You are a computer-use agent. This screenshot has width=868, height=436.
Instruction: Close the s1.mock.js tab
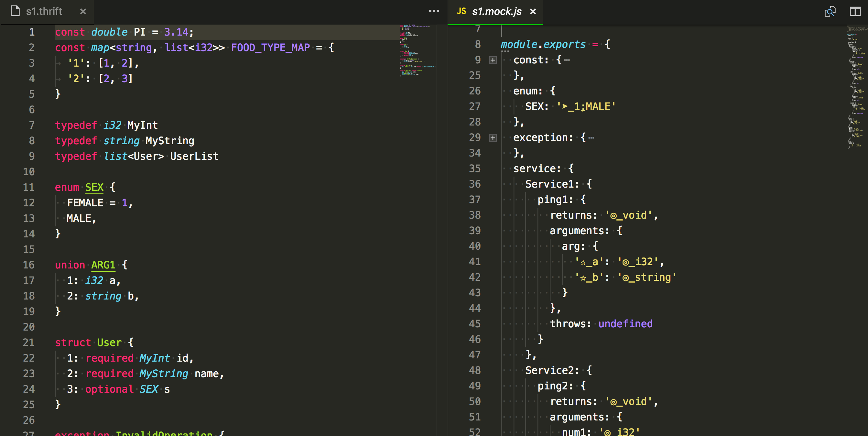coord(533,11)
